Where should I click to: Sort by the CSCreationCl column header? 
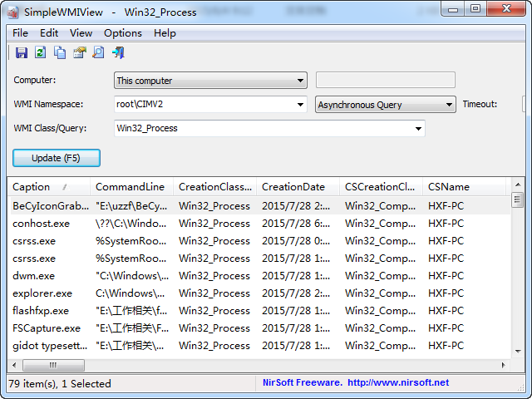pos(382,187)
